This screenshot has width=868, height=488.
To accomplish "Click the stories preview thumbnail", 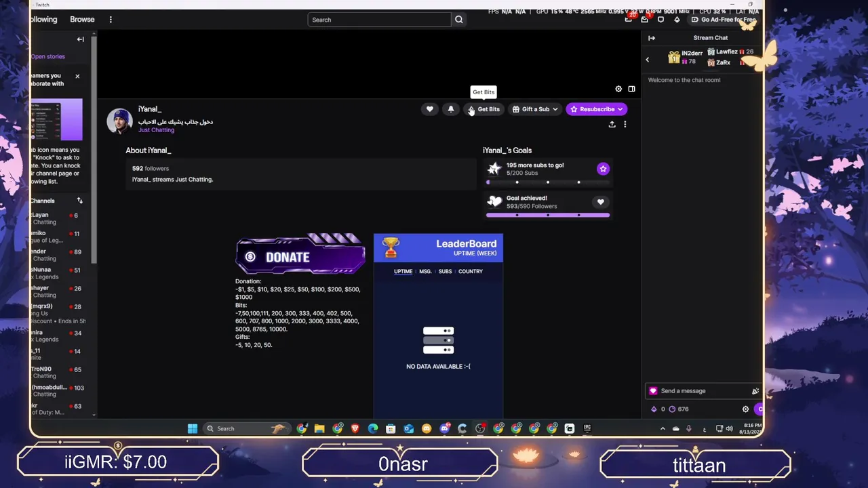I will point(56,119).
